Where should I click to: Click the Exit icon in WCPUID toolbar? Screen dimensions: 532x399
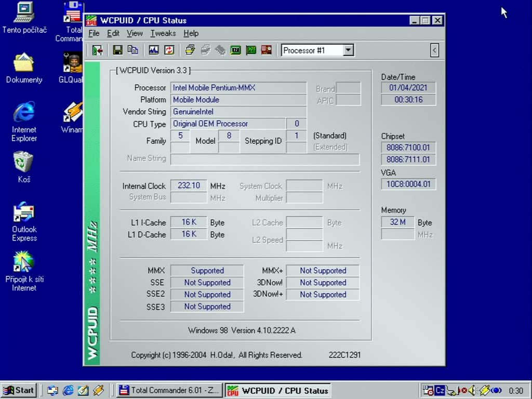(97, 50)
